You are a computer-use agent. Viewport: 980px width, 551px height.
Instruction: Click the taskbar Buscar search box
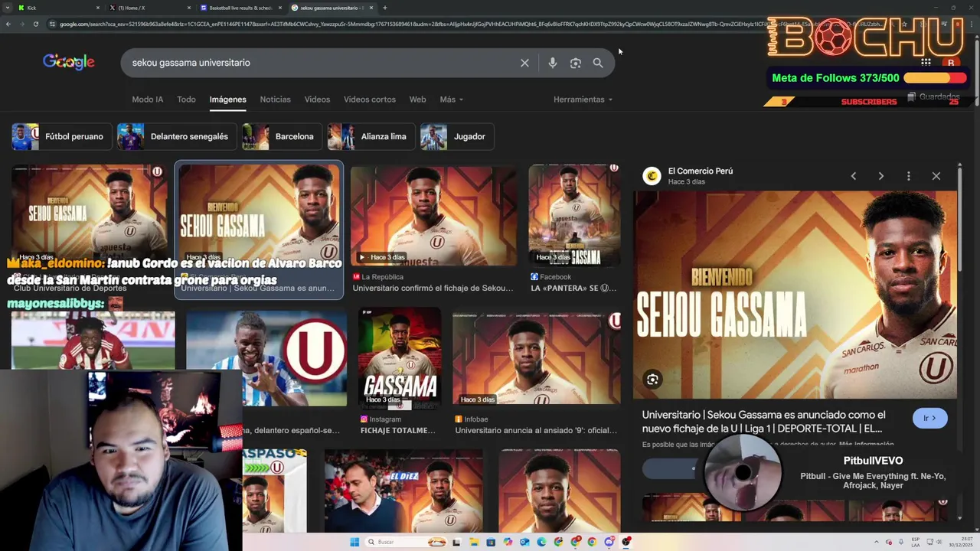point(404,542)
